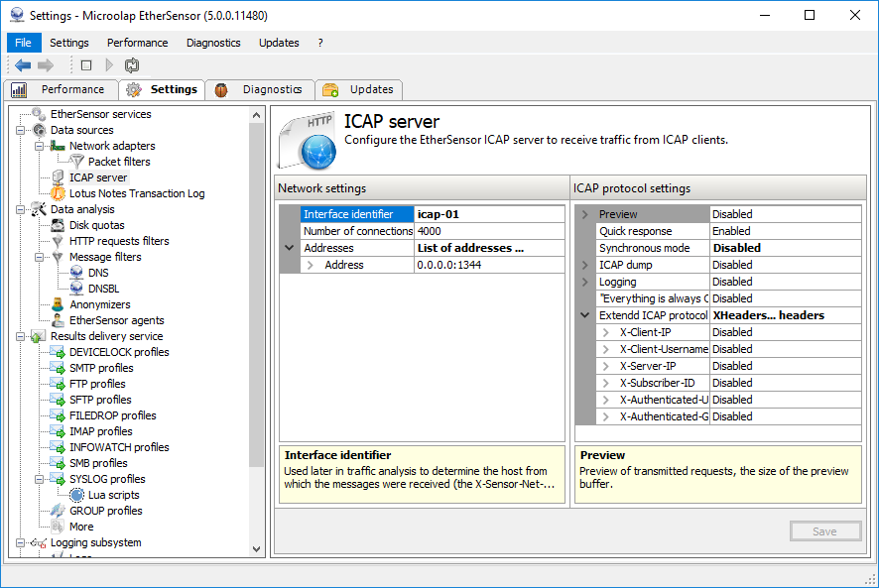Switch to the Performance tab

click(x=61, y=89)
